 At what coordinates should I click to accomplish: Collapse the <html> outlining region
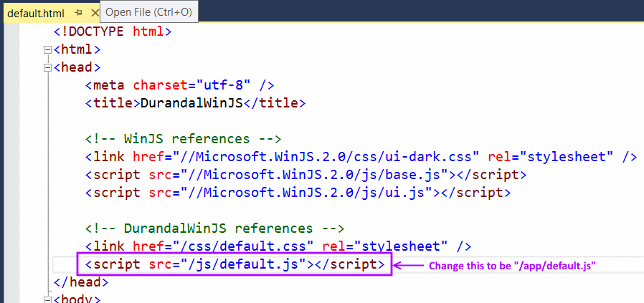pyautogui.click(x=47, y=50)
